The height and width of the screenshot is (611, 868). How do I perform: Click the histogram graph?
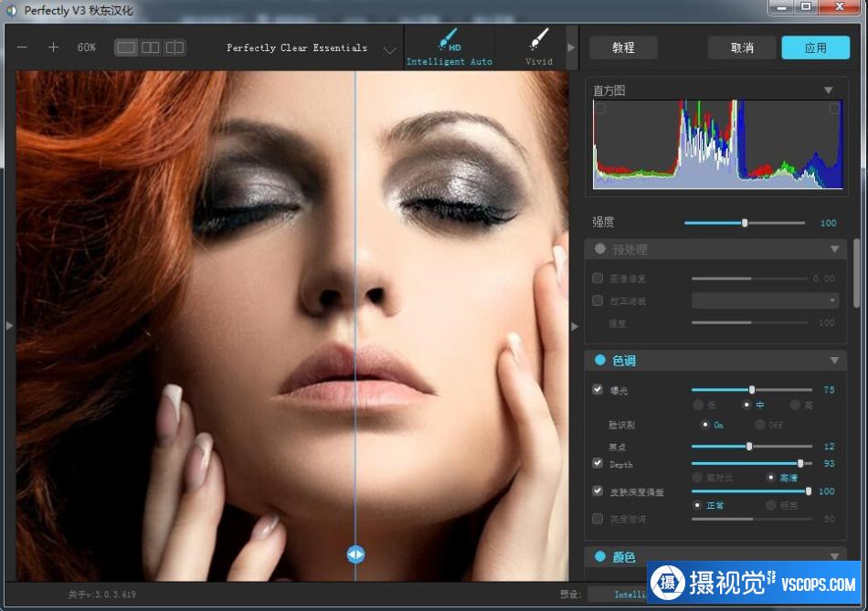717,144
